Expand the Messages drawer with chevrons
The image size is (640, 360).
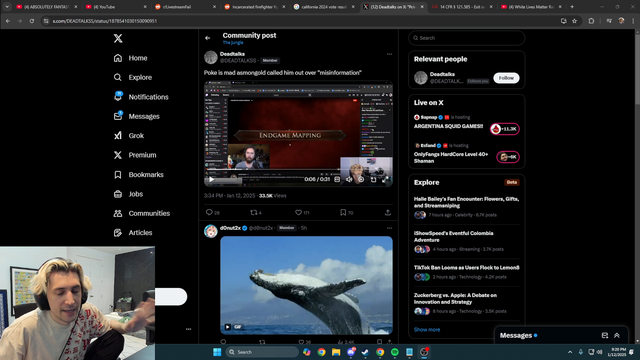coord(617,336)
